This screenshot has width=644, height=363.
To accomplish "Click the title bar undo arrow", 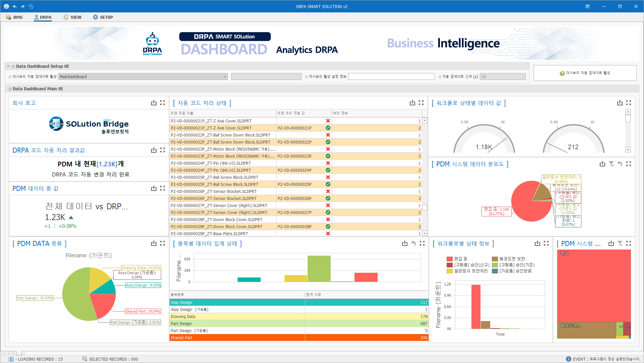I will pos(15,6).
